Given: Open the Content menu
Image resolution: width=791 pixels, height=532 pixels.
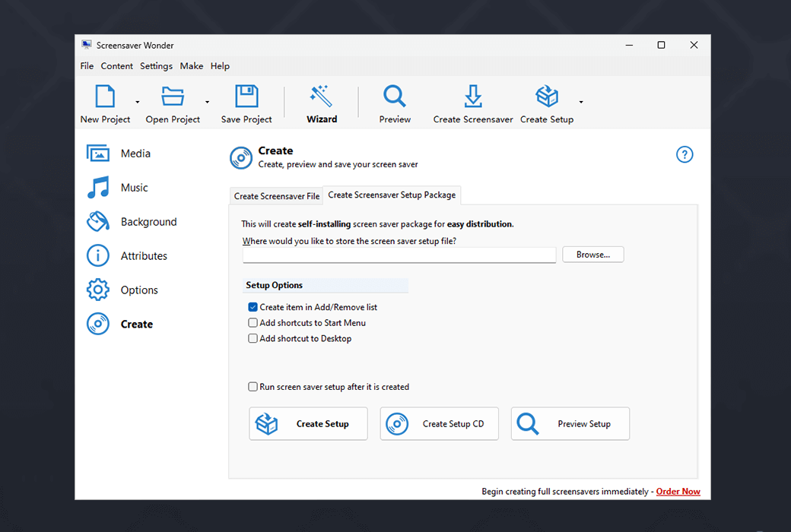Looking at the screenshot, I should click(x=116, y=66).
